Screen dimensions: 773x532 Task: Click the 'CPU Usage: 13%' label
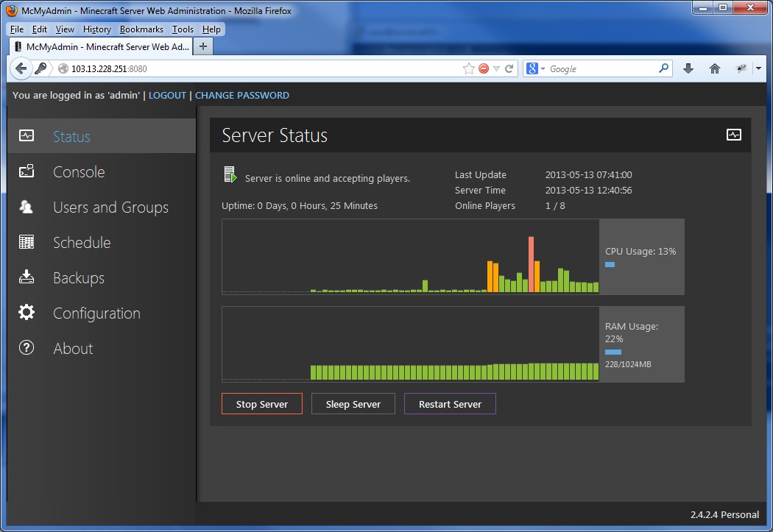(x=640, y=251)
